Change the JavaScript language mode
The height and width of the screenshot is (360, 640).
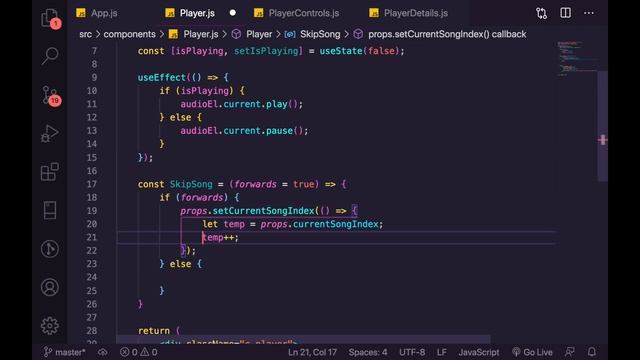pos(479,352)
